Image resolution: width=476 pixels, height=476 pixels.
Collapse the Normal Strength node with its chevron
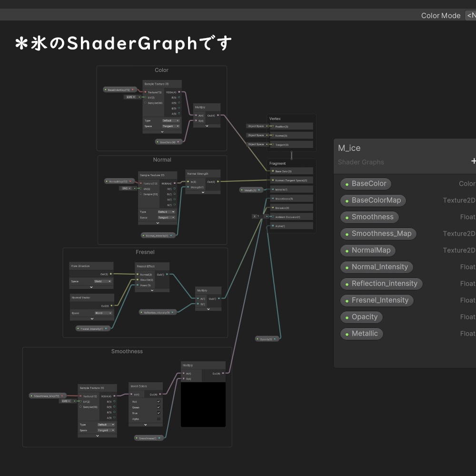point(203,192)
